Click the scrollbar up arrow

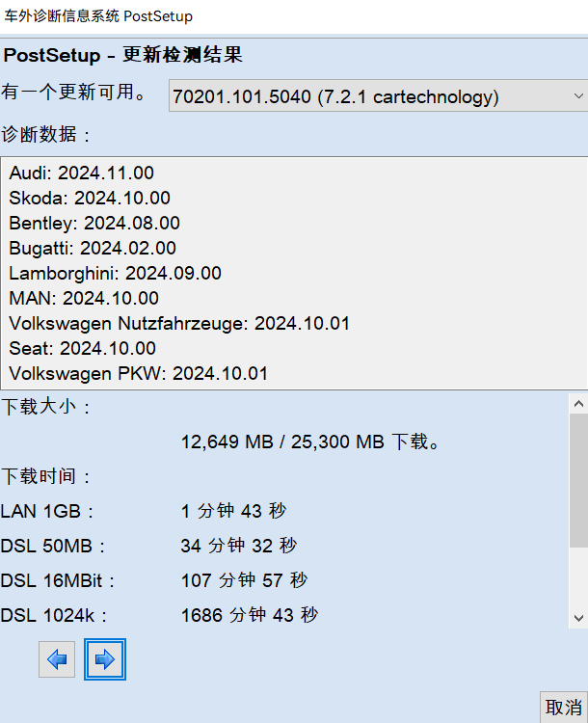[x=578, y=404]
